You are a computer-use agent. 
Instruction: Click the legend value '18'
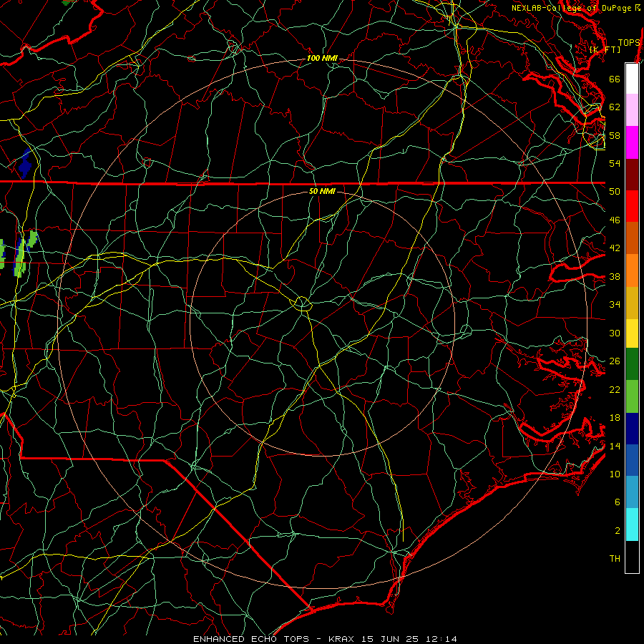(615, 418)
